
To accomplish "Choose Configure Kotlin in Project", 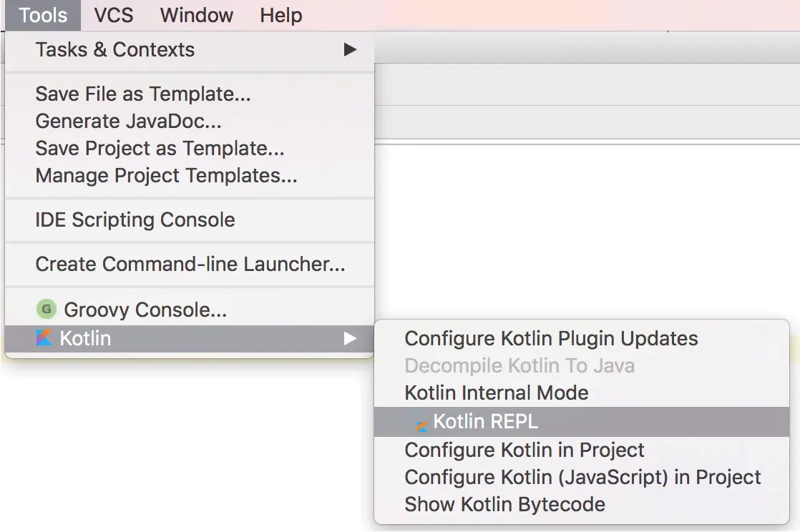I will tap(582, 450).
